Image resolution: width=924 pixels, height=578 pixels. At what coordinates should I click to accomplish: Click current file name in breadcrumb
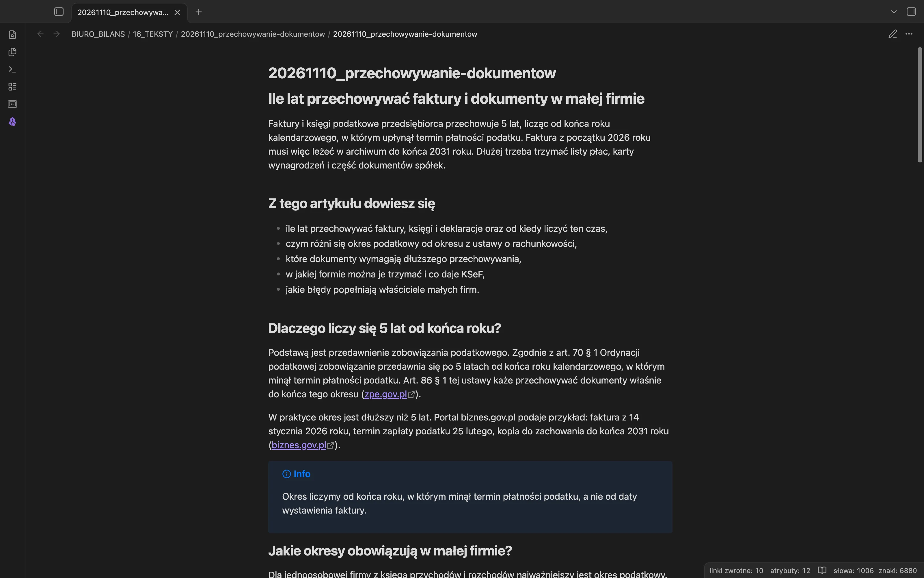tap(405, 34)
